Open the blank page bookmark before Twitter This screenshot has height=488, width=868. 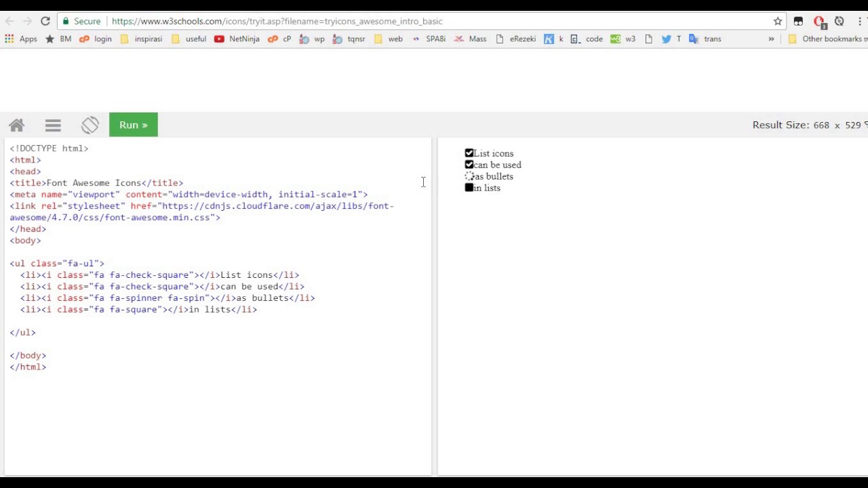point(648,39)
